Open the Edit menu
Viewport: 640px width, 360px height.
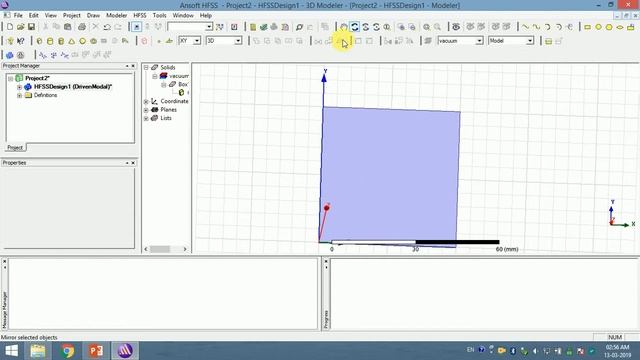(x=33, y=16)
